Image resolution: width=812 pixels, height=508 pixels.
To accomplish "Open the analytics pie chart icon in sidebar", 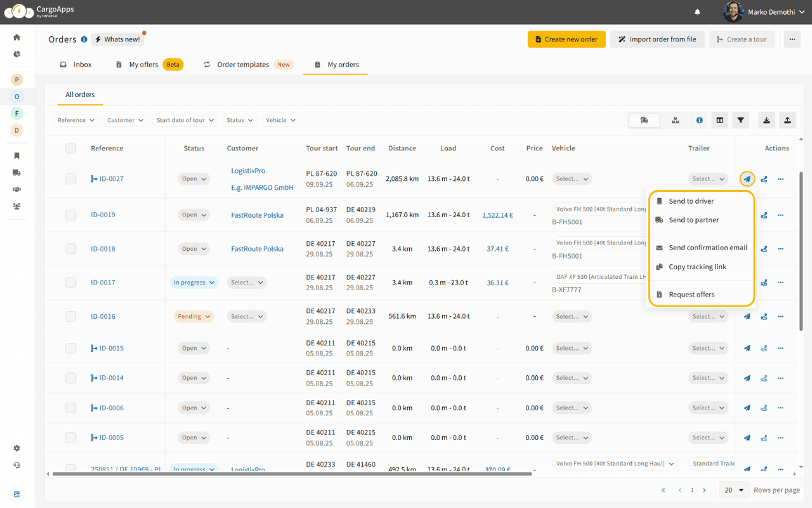I will 16,54.
